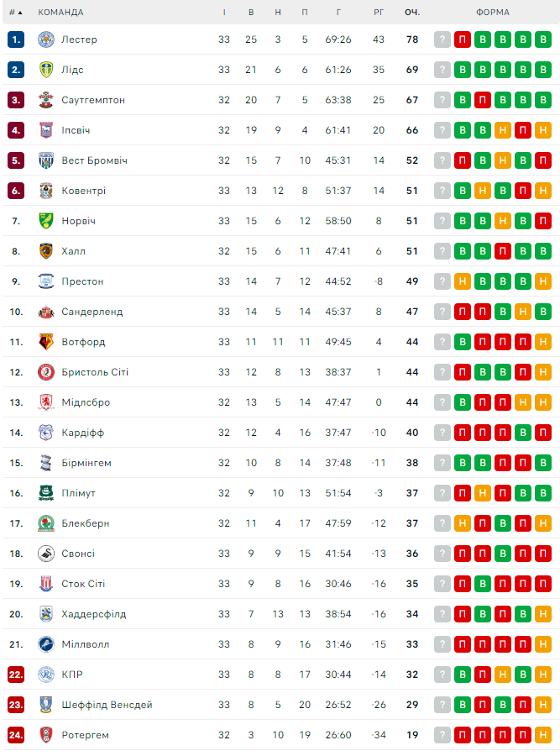The width and height of the screenshot is (560, 756).
Task: Click the Leicester club crest icon
Action: (x=46, y=39)
